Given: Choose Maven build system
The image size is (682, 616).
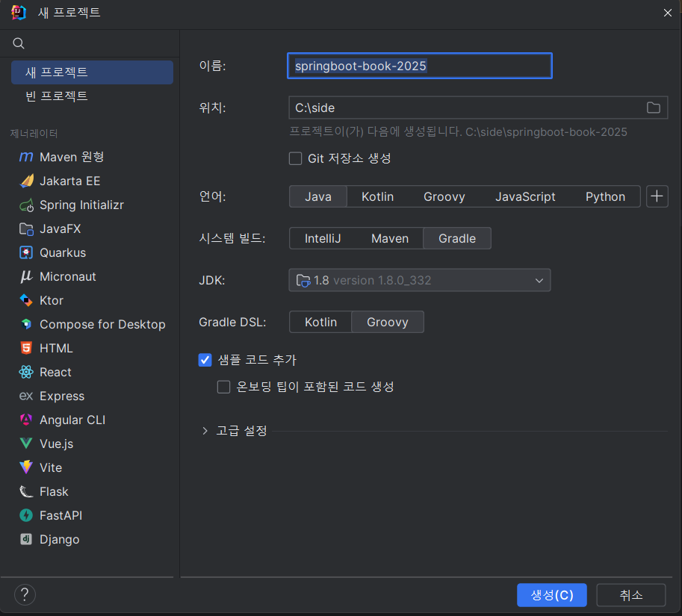Looking at the screenshot, I should (x=390, y=238).
